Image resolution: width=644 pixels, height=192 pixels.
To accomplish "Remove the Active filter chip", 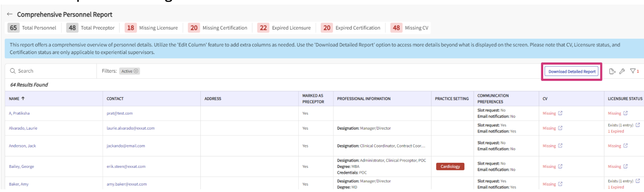I will pos(136,71).
